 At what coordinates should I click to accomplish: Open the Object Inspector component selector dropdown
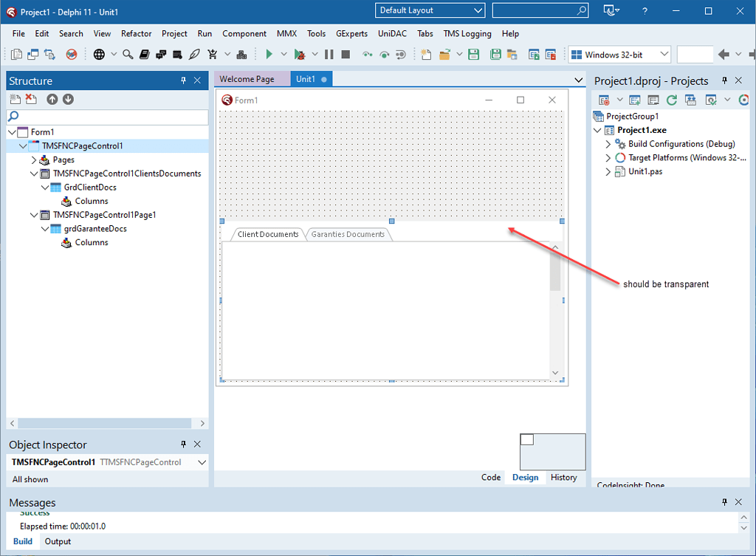(x=202, y=462)
